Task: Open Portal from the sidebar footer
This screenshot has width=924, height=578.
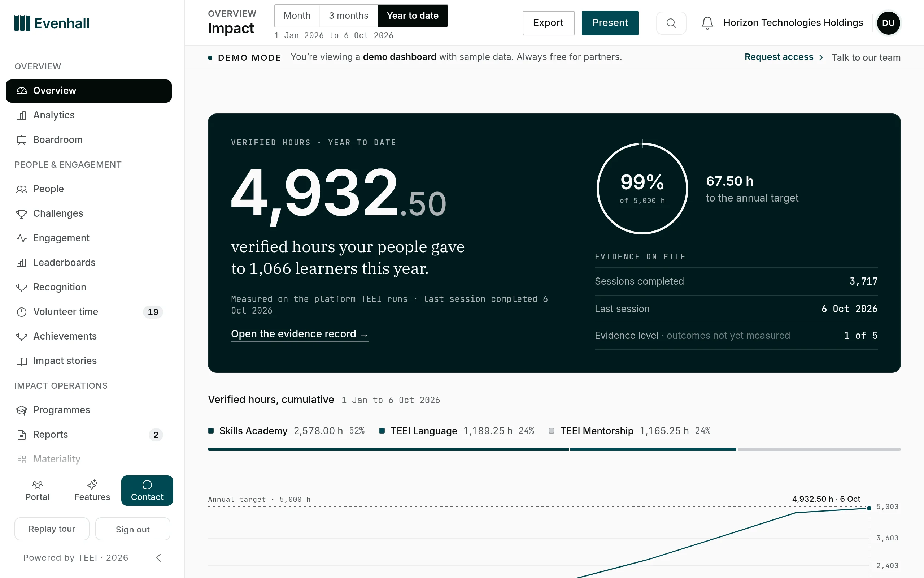Action: click(x=38, y=491)
